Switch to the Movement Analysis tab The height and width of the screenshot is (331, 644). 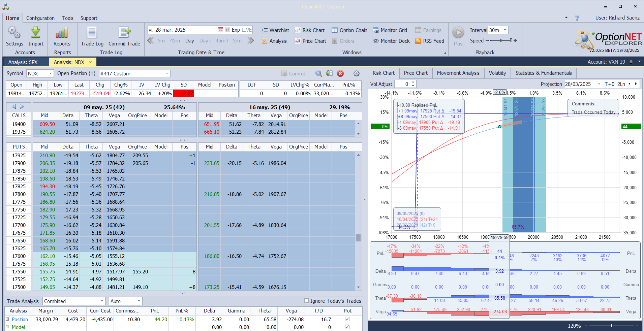click(x=458, y=73)
